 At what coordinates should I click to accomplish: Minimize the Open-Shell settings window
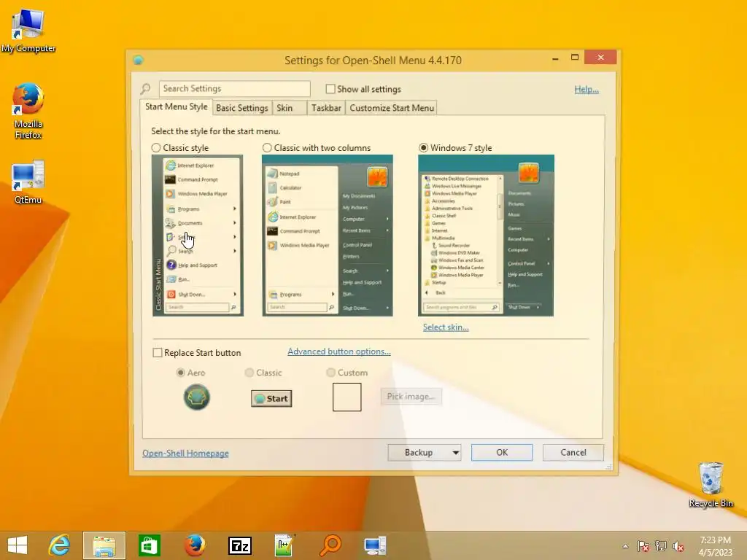tap(555, 58)
